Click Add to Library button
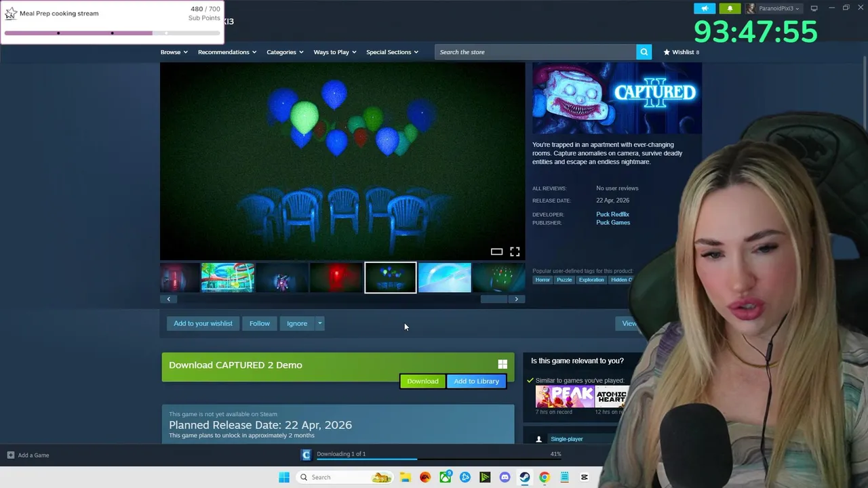 (x=476, y=381)
